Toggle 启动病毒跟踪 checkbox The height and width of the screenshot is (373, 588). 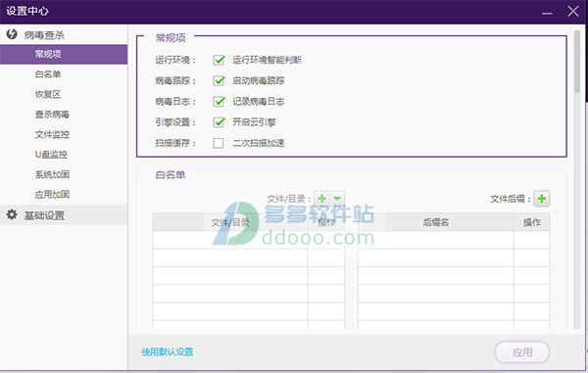pyautogui.click(x=219, y=81)
